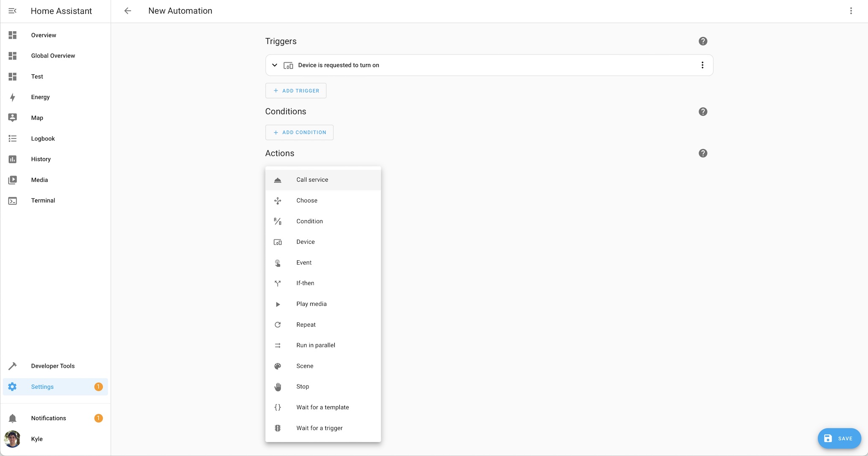Click the Notifications orange count badge
868x456 pixels.
[x=98, y=418]
